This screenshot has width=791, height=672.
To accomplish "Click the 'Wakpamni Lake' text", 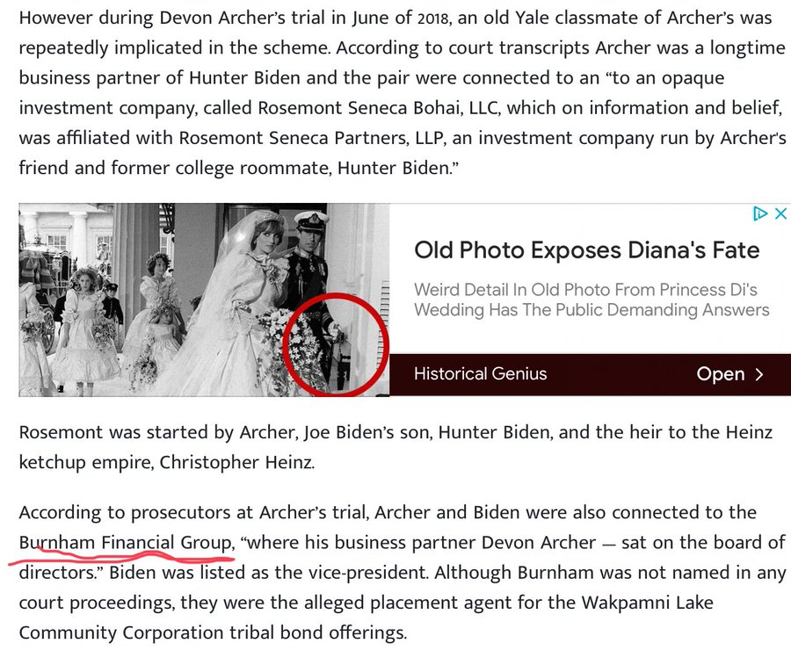I will 647,603.
